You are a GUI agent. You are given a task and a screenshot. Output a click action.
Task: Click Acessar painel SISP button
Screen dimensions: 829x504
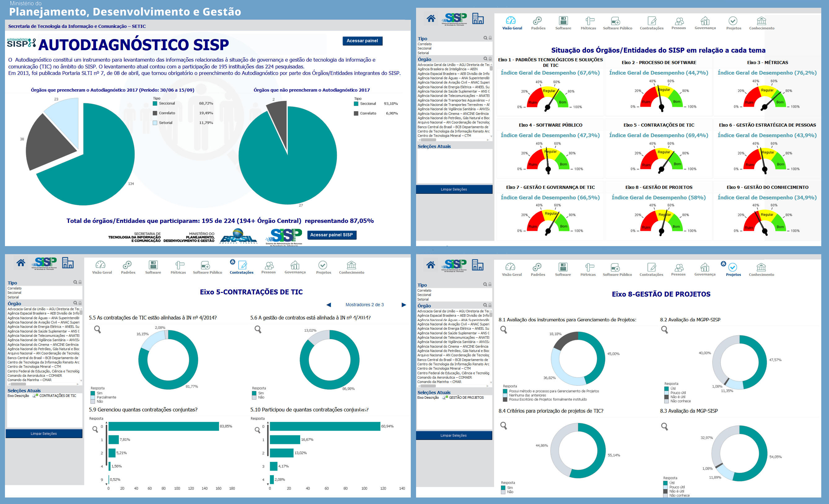[x=331, y=235]
